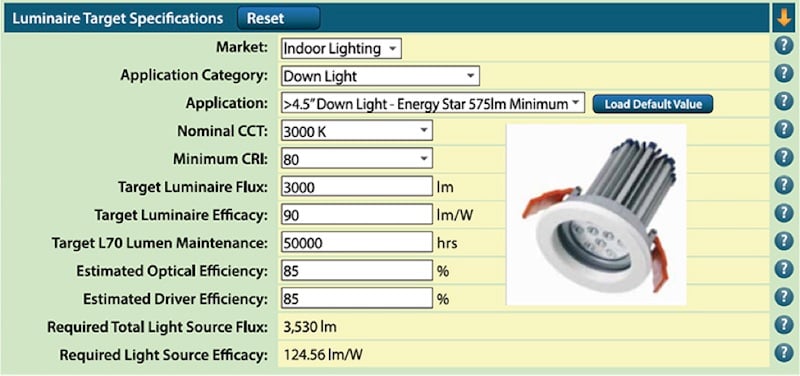Open Nominal CCT dropdown showing 3000 K
Viewport: 800px width, 376px height.
[357, 131]
